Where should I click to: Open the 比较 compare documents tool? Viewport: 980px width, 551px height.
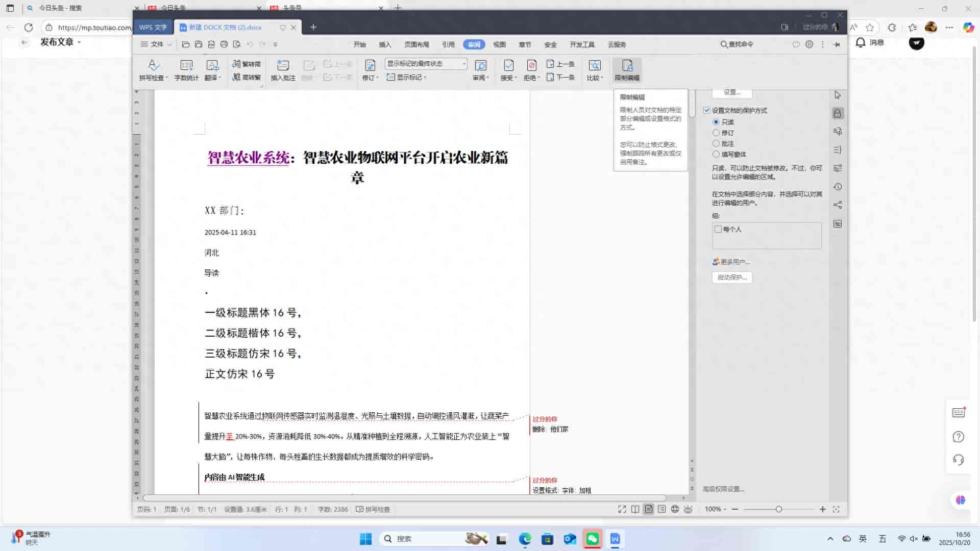595,70
